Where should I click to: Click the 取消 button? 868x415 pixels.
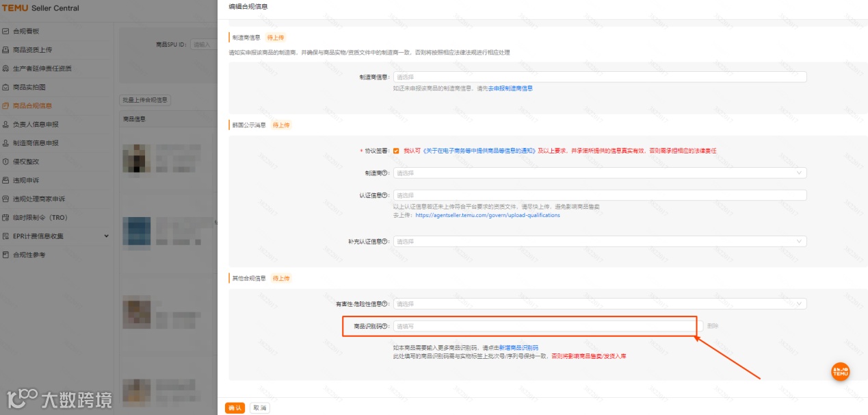(260, 407)
